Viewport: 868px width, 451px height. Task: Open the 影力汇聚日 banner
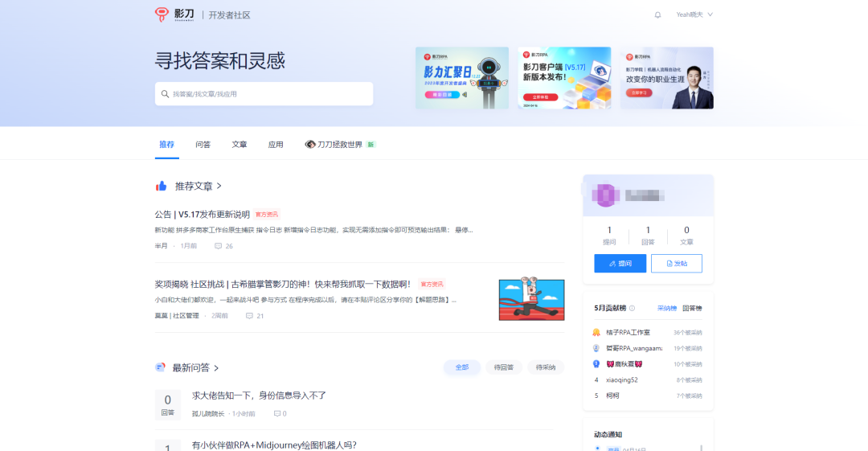462,77
